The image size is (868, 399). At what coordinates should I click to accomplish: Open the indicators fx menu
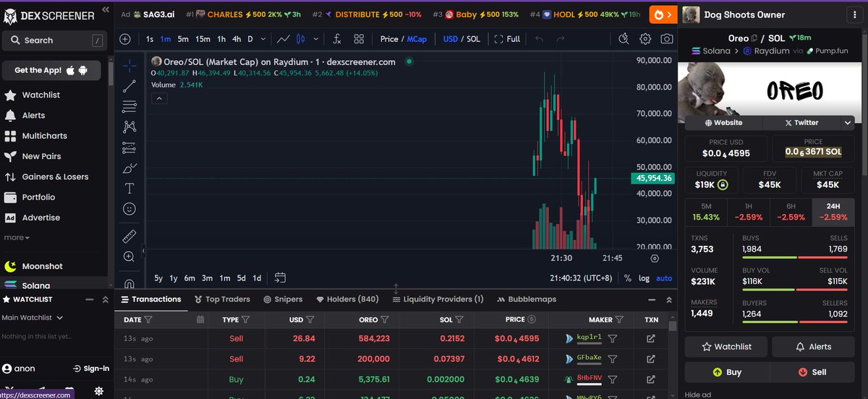(337, 39)
